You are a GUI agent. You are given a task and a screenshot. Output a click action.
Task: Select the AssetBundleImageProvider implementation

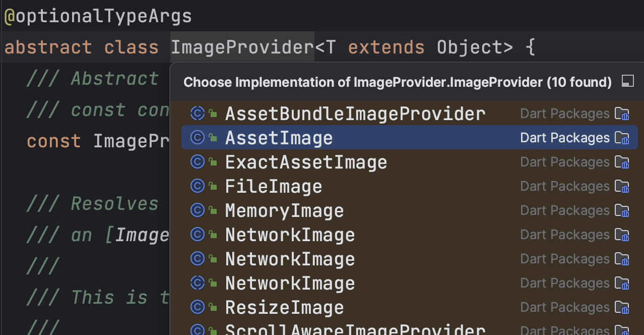pos(355,114)
